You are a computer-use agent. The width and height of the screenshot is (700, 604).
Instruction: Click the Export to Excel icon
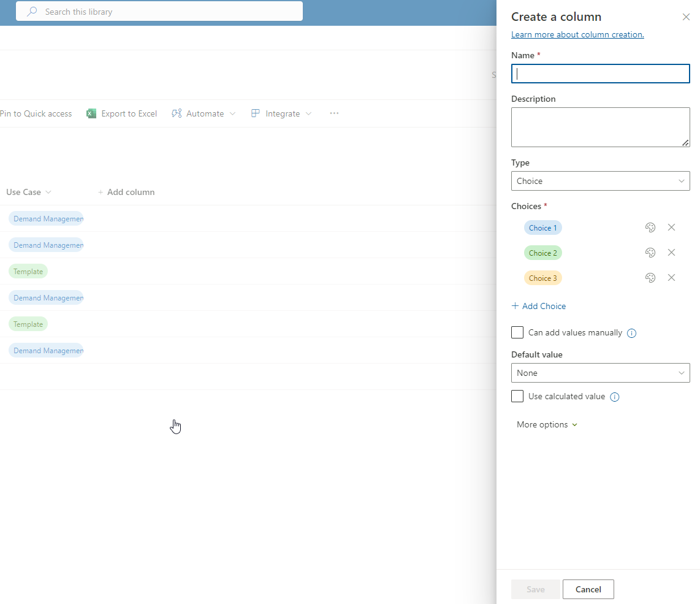tap(91, 113)
